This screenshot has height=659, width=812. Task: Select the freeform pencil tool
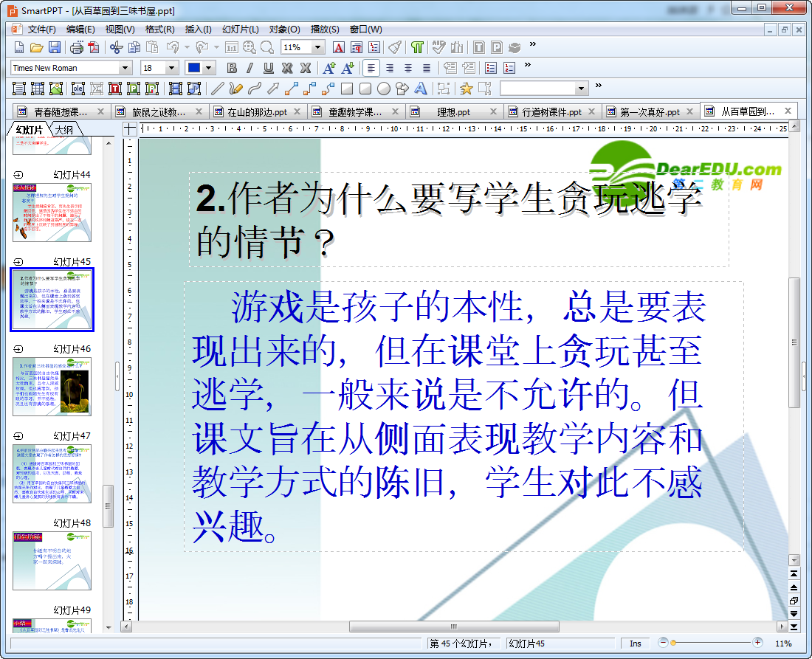click(x=235, y=89)
